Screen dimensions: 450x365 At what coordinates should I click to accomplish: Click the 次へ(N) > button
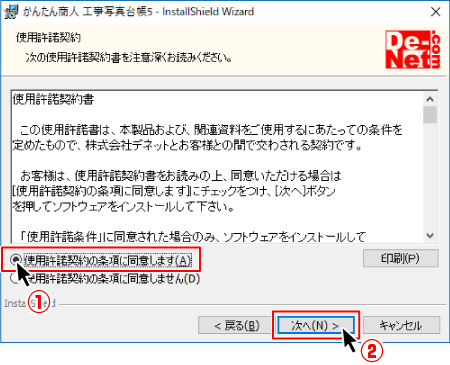tap(316, 325)
